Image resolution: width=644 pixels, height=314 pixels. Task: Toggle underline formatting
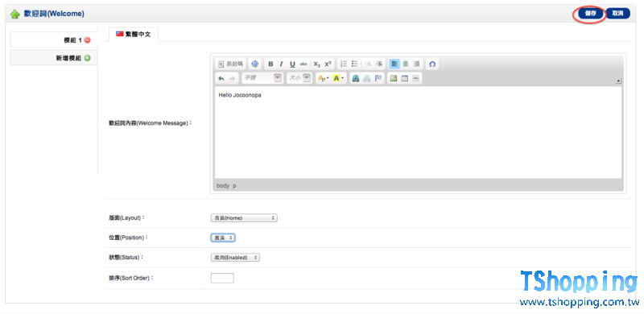coord(292,64)
